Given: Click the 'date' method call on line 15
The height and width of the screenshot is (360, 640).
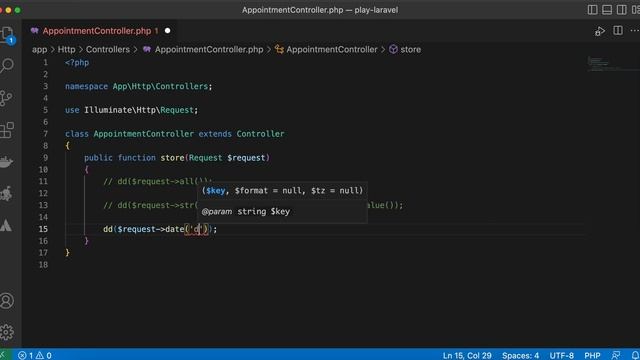Looking at the screenshot, I should [x=175, y=229].
